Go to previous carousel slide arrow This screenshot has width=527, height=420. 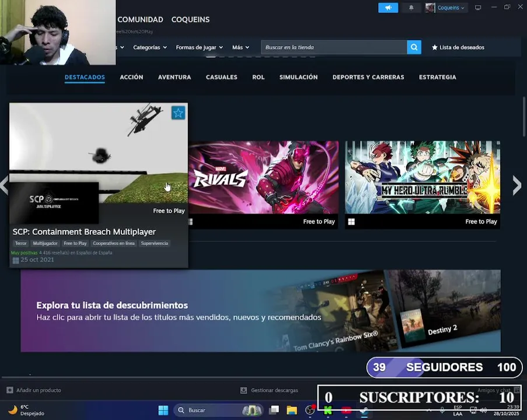(x=4, y=185)
